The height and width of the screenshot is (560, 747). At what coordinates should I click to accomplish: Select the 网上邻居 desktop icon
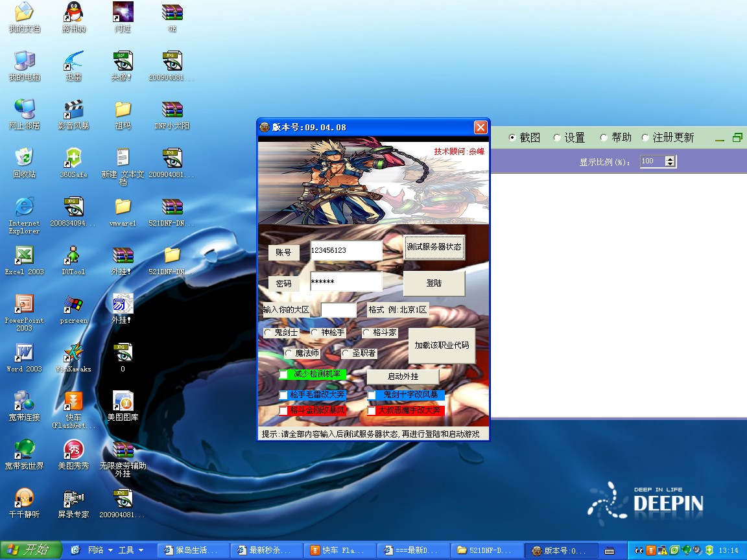[x=24, y=114]
